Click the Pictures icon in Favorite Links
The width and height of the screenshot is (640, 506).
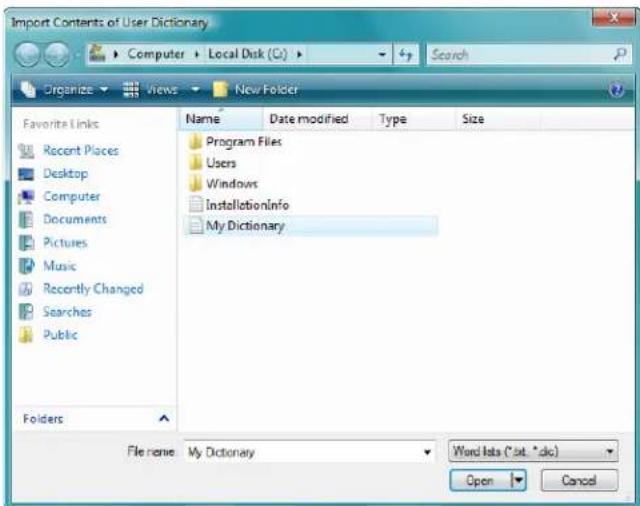[x=26, y=243]
